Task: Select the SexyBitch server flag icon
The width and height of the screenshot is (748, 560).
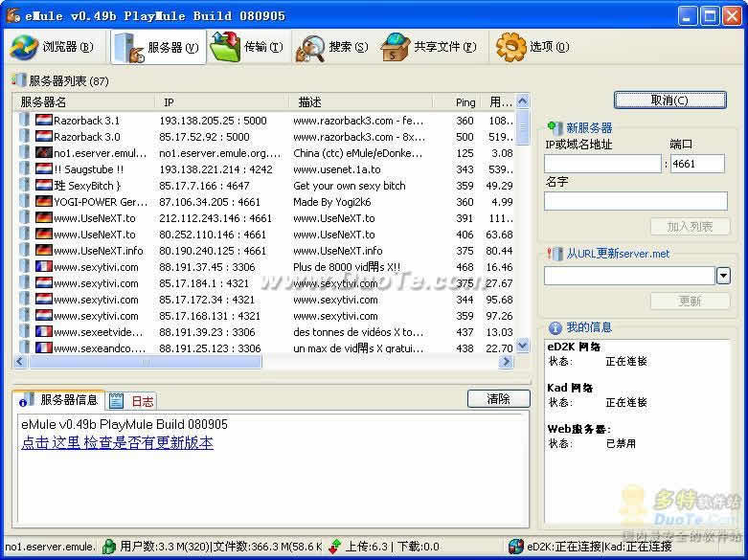Action: tap(43, 185)
